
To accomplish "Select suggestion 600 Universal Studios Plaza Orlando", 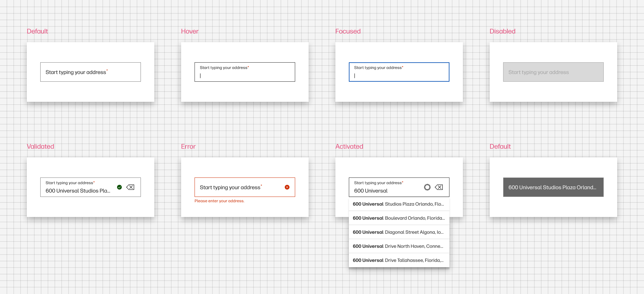I will pyautogui.click(x=399, y=204).
